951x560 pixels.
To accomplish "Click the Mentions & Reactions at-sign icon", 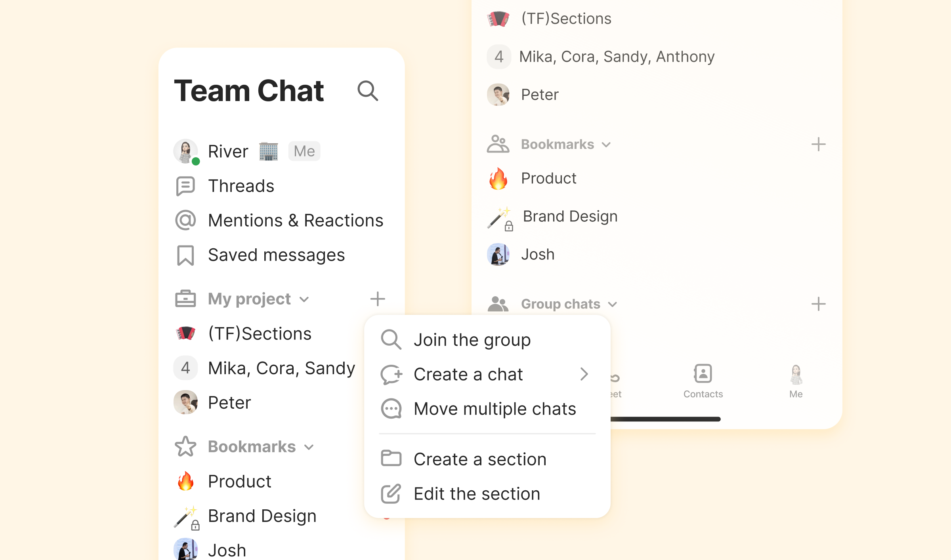I will [185, 221].
